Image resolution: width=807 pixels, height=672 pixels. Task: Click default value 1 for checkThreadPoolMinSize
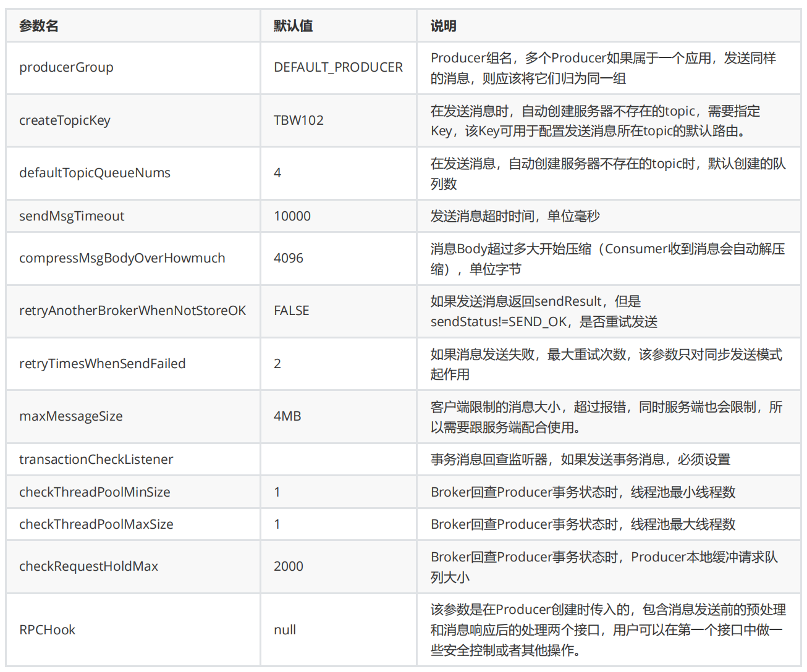pyautogui.click(x=277, y=492)
